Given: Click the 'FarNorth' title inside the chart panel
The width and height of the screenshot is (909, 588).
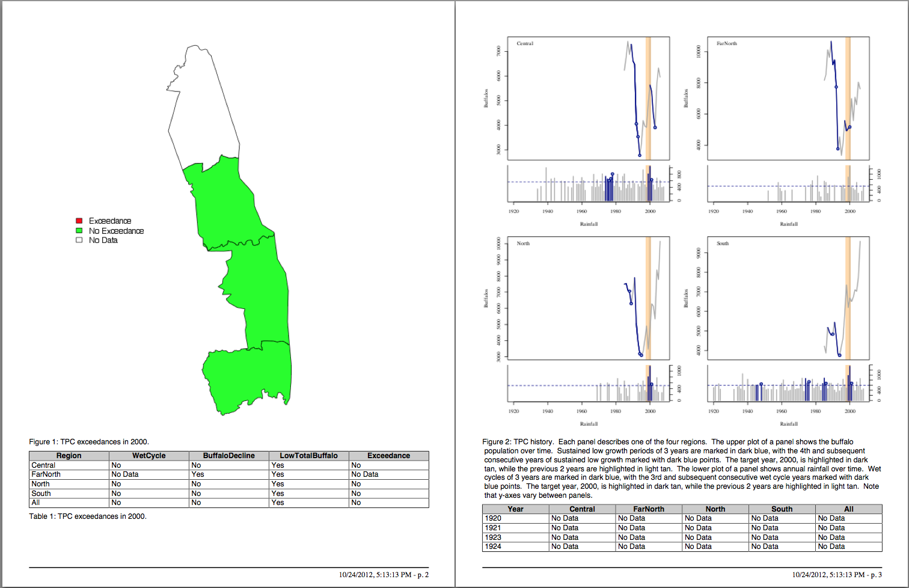Looking at the screenshot, I should point(726,43).
